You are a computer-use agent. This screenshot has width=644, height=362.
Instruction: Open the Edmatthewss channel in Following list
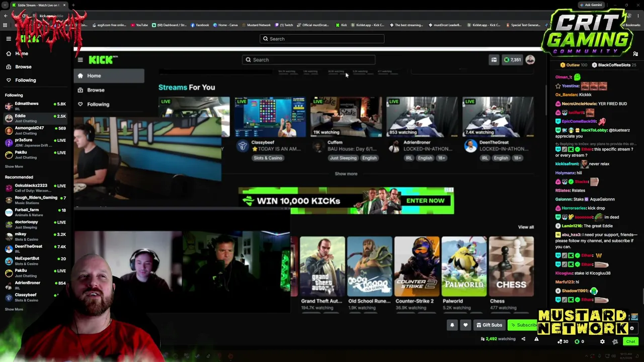tap(35, 106)
